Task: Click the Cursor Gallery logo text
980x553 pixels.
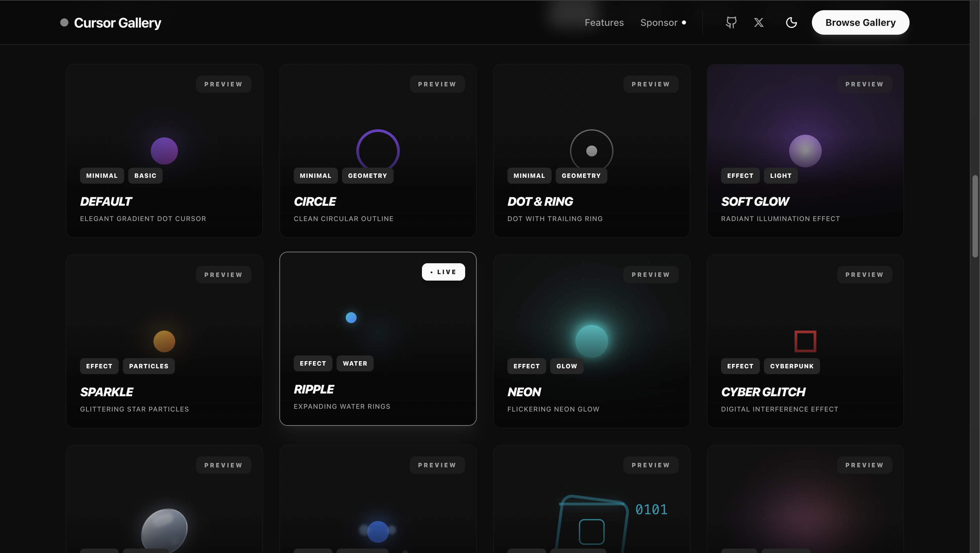Action: tap(117, 23)
